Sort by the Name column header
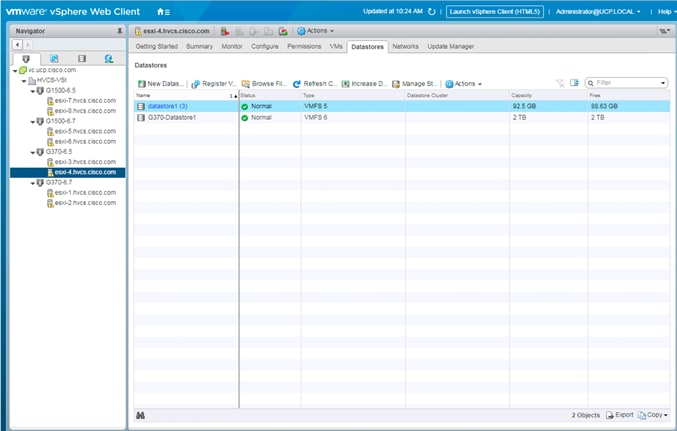This screenshot has width=677, height=431. tap(186, 95)
